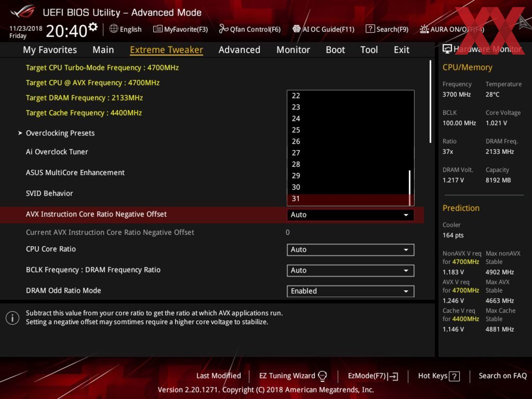532x399 pixels.
Task: Toggle AURA ON/OFF light icon
Action: point(424,29)
